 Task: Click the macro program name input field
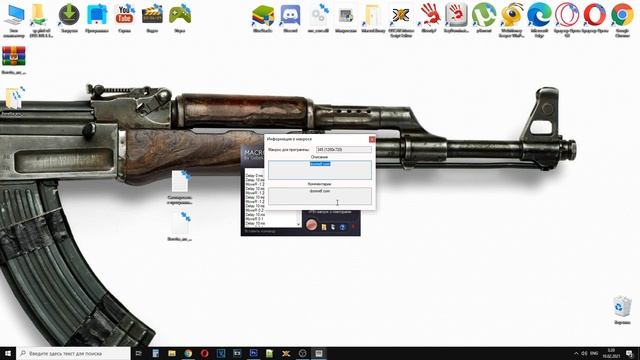344,150
